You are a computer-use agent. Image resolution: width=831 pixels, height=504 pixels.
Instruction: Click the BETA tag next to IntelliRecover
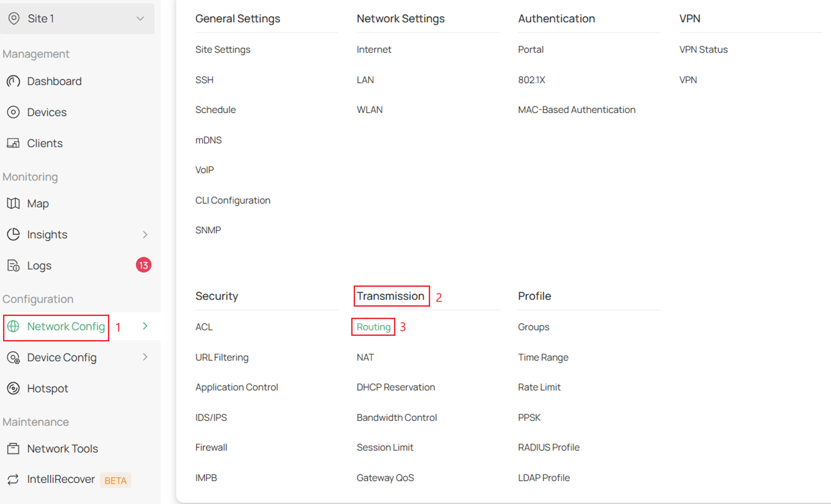(115, 480)
